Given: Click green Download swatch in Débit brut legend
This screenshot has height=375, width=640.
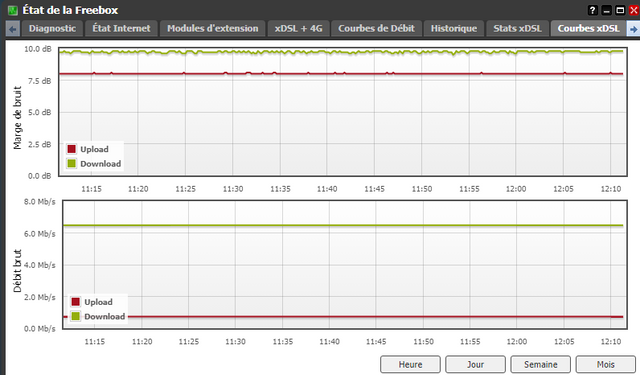Looking at the screenshot, I should click(76, 316).
